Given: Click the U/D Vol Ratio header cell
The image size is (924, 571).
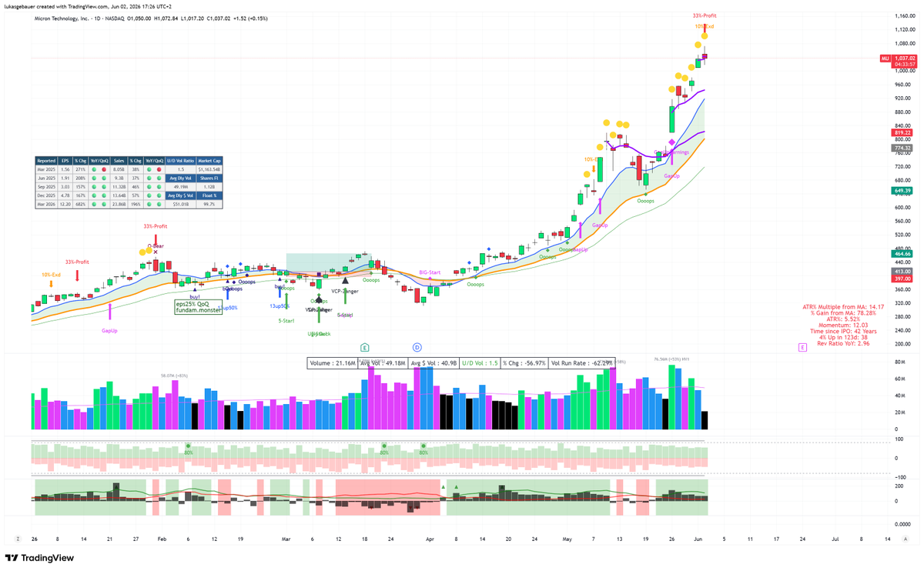Looking at the screenshot, I should pyautogui.click(x=181, y=161).
